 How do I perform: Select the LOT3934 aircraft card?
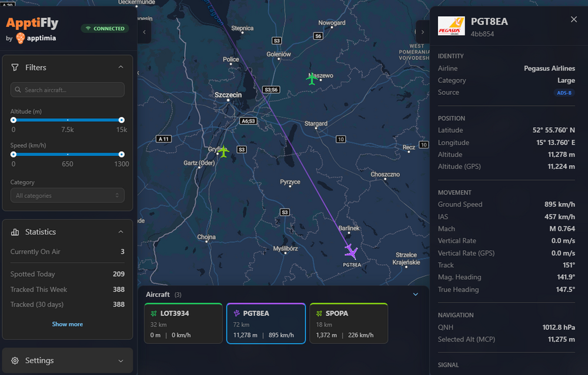tap(183, 323)
